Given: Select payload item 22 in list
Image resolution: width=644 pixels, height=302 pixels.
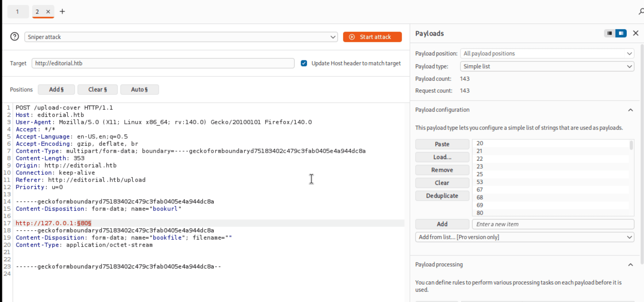Looking at the screenshot, I should [551, 159].
